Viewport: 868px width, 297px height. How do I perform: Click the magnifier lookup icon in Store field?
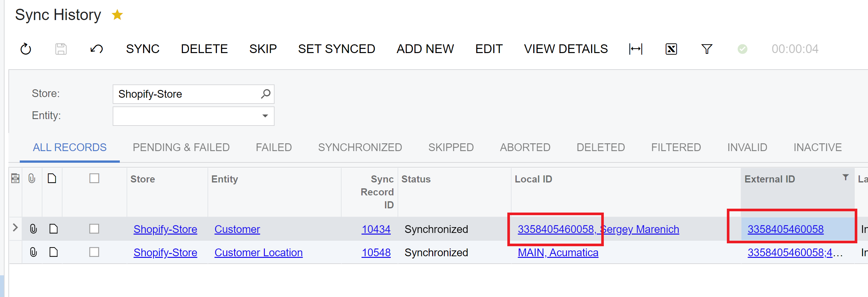(x=265, y=94)
